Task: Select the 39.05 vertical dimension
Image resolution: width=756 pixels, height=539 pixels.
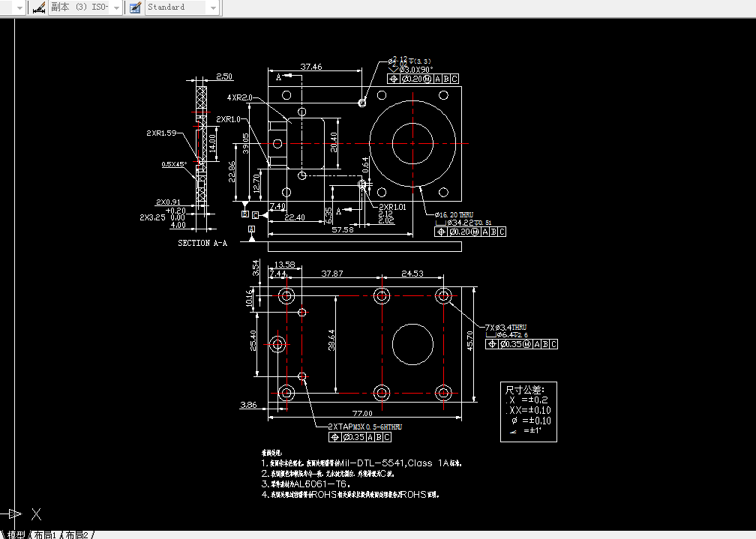Action: click(246, 143)
